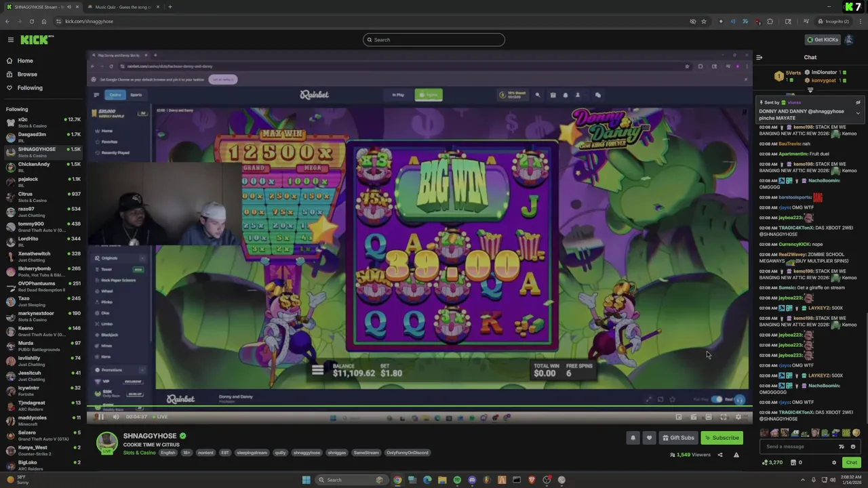Click SHNAGGYHOSE streamer avatar

pyautogui.click(x=106, y=443)
